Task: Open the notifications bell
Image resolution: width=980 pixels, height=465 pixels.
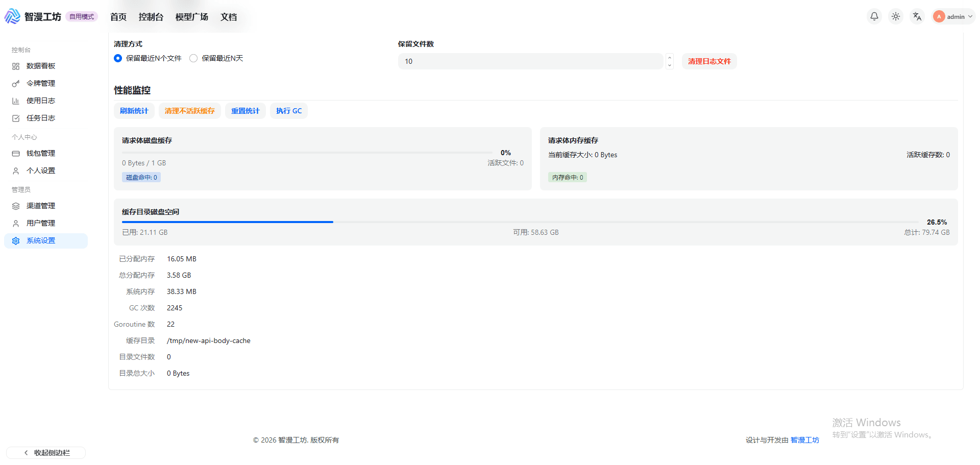Action: coord(874,16)
